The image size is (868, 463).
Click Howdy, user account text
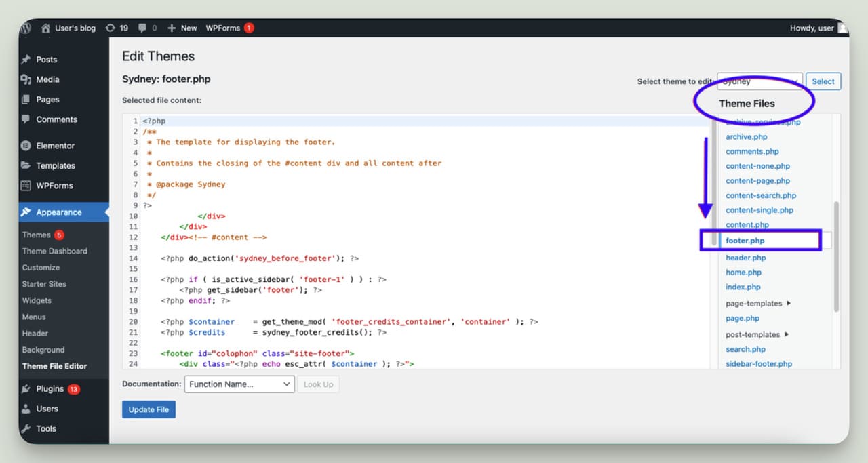(x=812, y=28)
